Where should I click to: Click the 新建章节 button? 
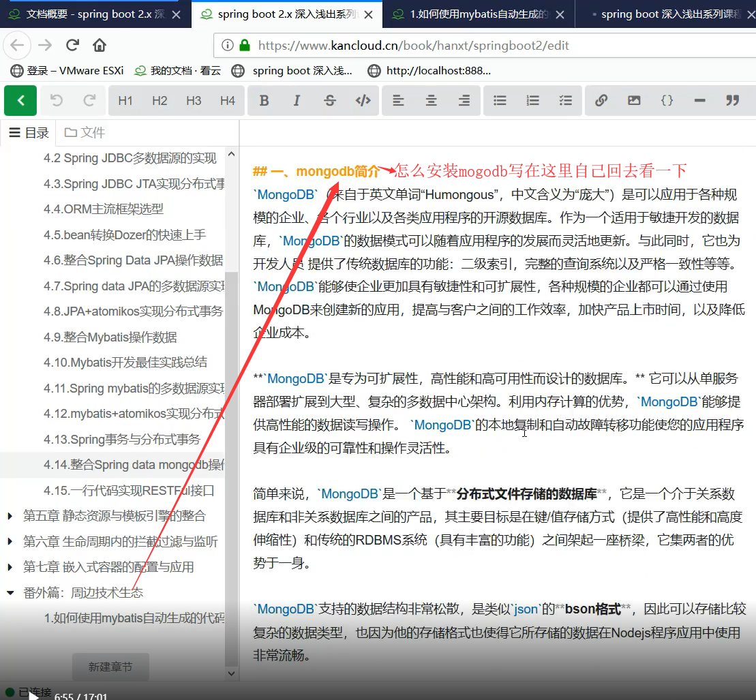coord(110,667)
